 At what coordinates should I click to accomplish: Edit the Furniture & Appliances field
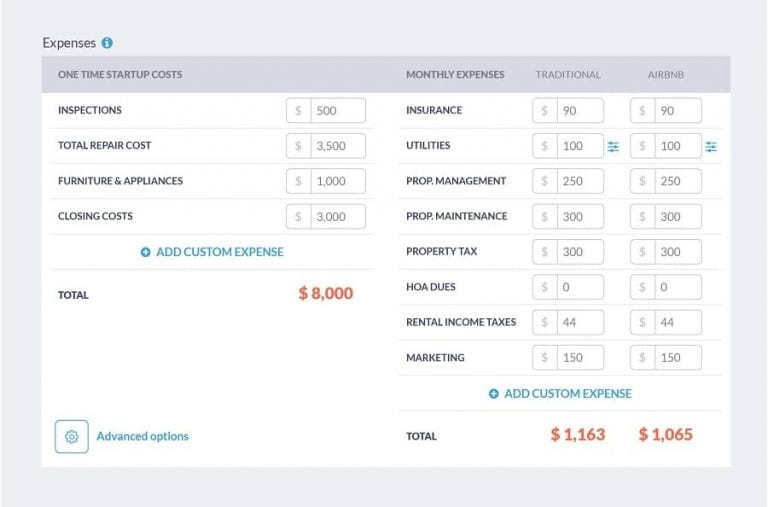(x=337, y=181)
